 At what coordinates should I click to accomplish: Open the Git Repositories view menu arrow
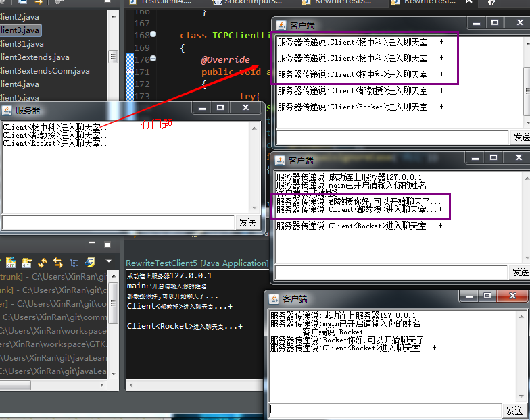108,261
